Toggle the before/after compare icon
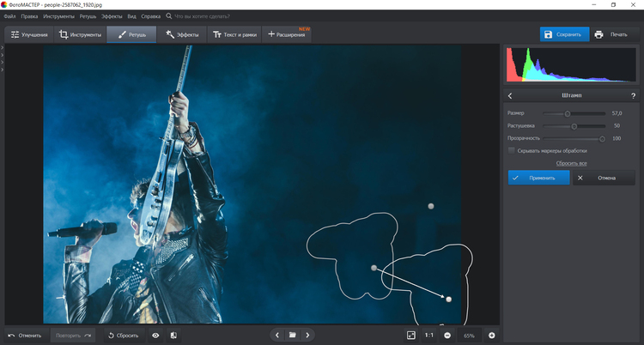 click(173, 335)
